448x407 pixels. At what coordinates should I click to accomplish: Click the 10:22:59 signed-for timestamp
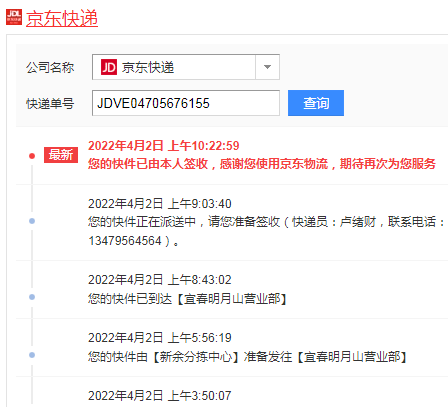[x=164, y=146]
